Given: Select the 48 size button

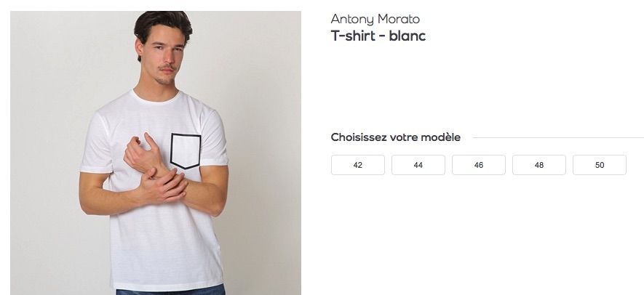Looking at the screenshot, I should point(539,165).
